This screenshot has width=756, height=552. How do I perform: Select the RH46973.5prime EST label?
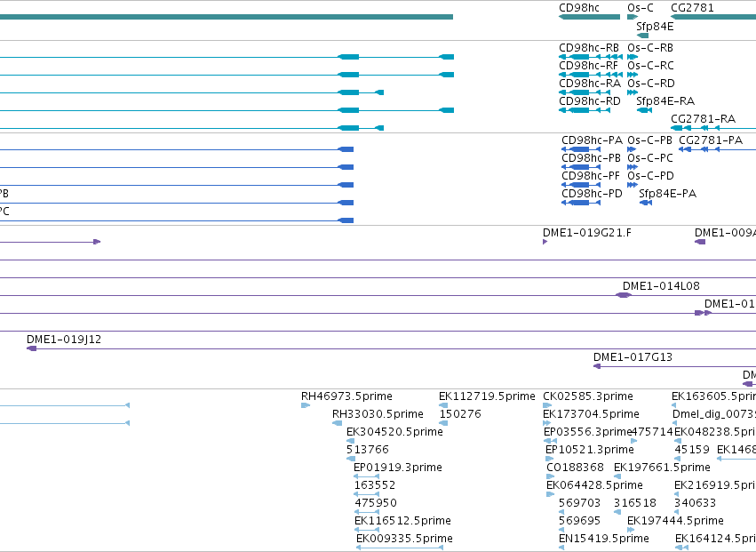(346, 396)
